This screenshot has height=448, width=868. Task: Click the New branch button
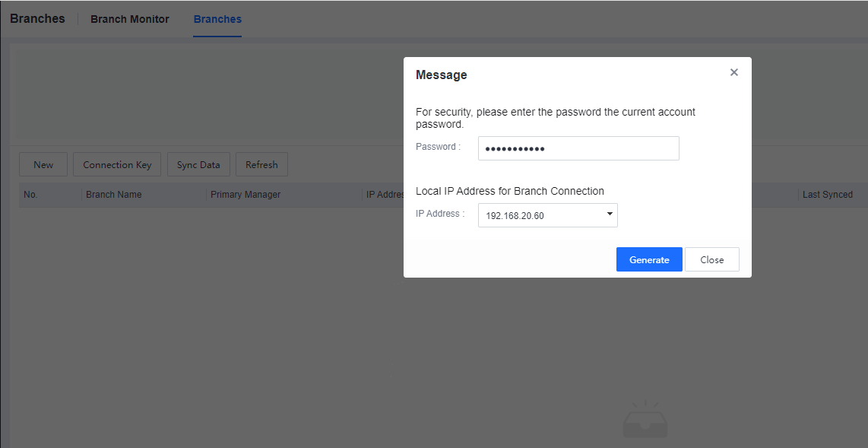coord(43,164)
